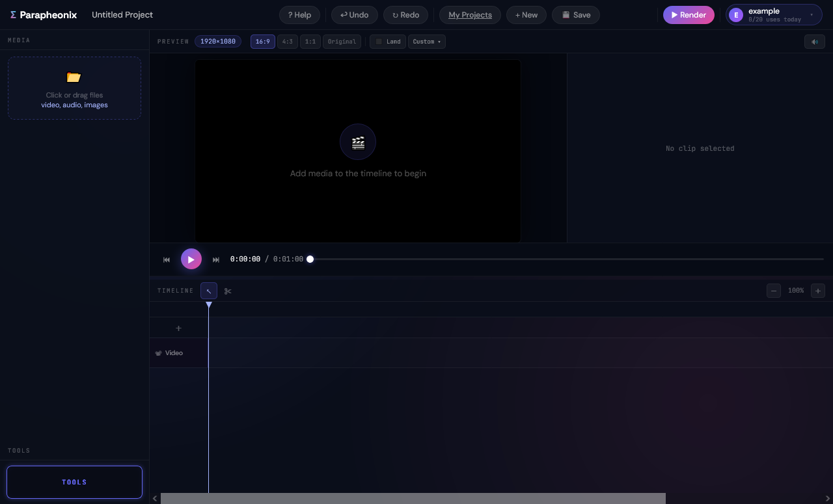Viewport: 833px width, 504px height.
Task: Zoom in the timeline with plus
Action: click(818, 291)
